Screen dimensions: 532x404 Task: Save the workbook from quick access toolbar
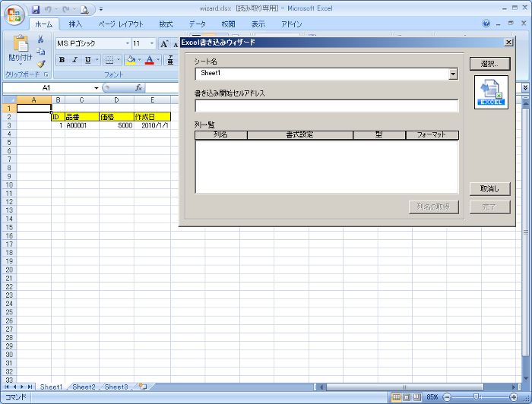36,9
